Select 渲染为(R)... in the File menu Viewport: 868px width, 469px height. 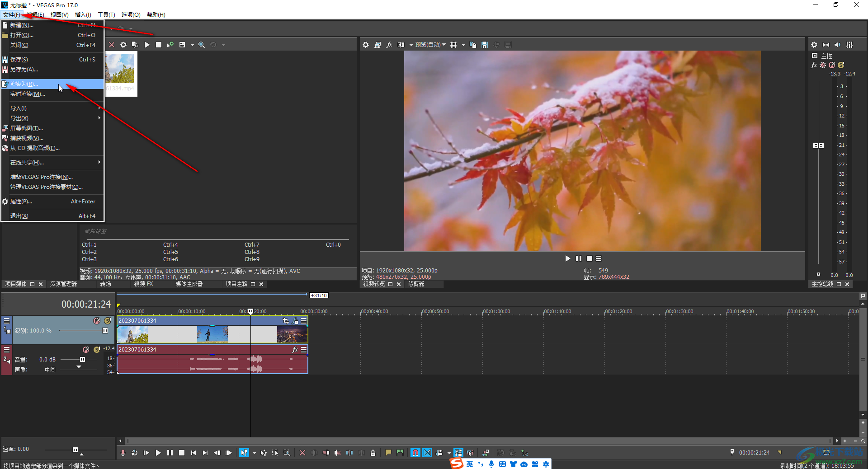click(52, 84)
